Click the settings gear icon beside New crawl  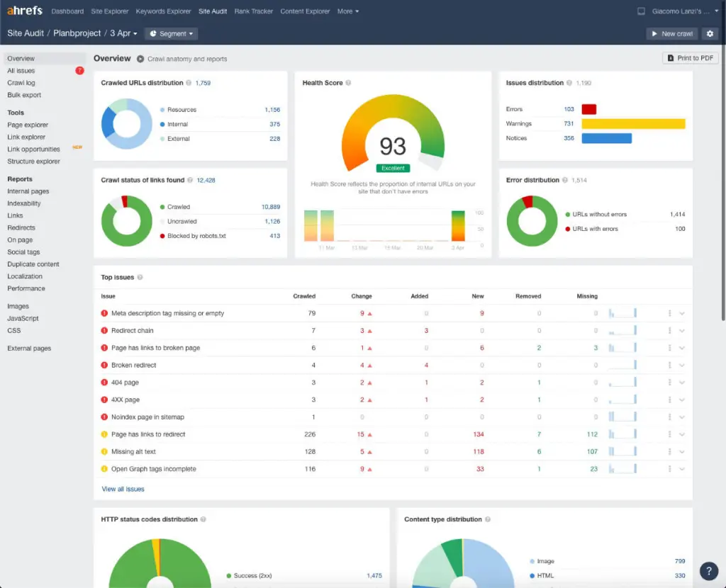click(709, 34)
